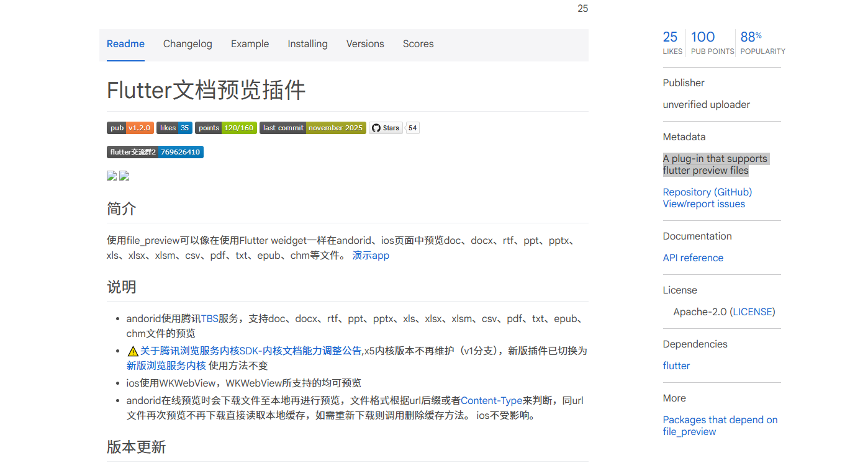
Task: Open the Example tab
Action: click(x=250, y=44)
